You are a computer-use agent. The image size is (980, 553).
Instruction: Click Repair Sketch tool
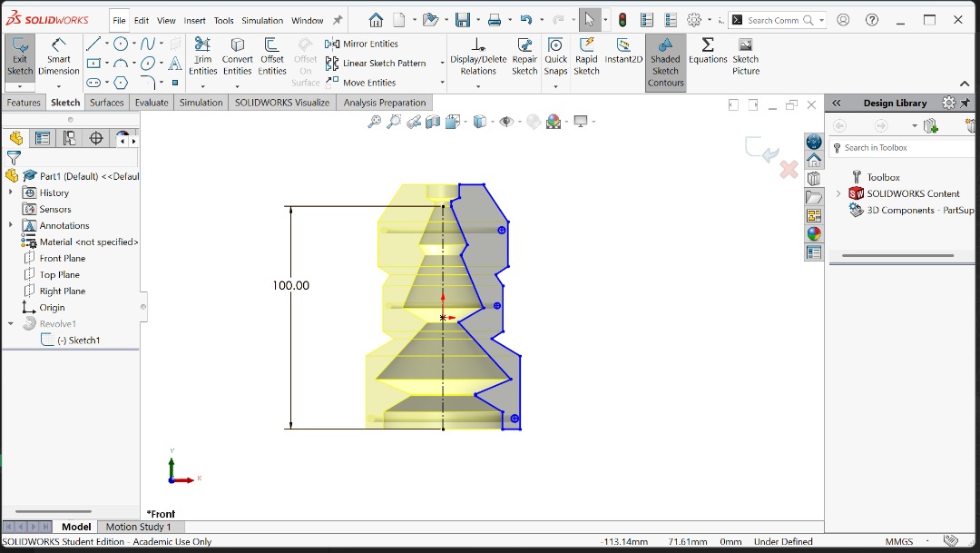point(524,57)
